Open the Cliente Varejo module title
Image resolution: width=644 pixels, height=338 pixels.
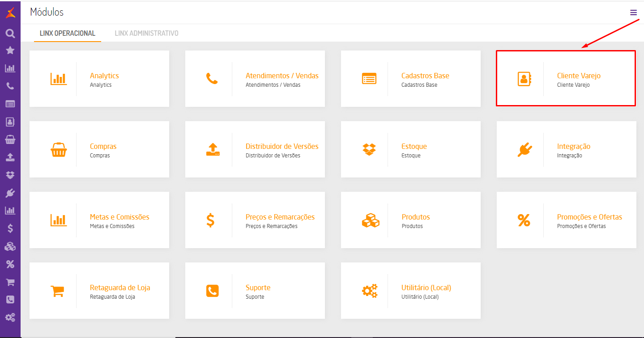[579, 76]
